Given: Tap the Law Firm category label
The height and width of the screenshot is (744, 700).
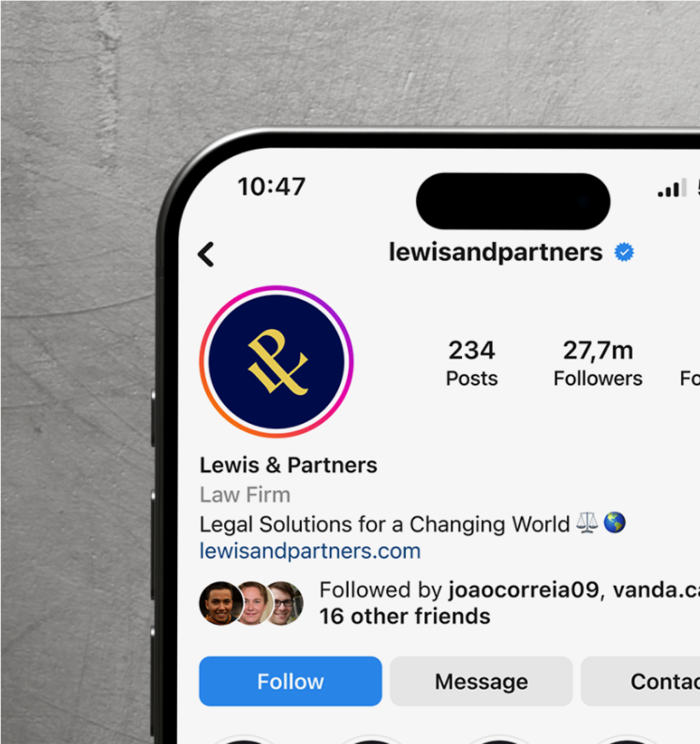Looking at the screenshot, I should point(245,495).
